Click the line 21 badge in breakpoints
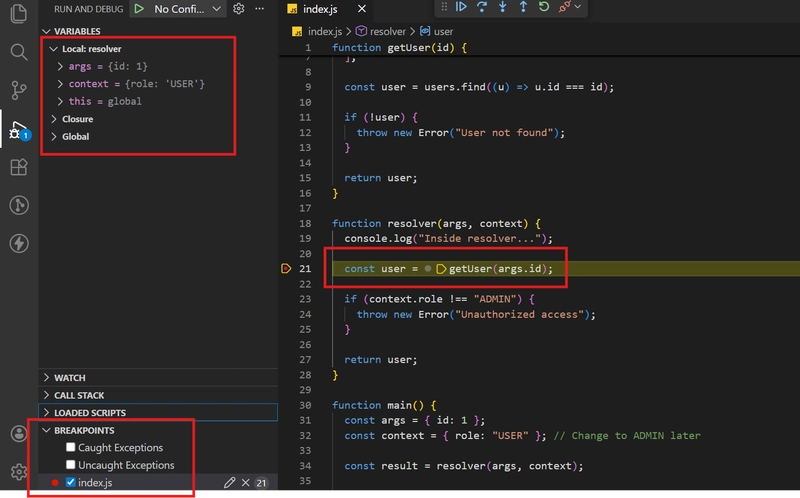The height and width of the screenshot is (498, 800). pos(261,483)
